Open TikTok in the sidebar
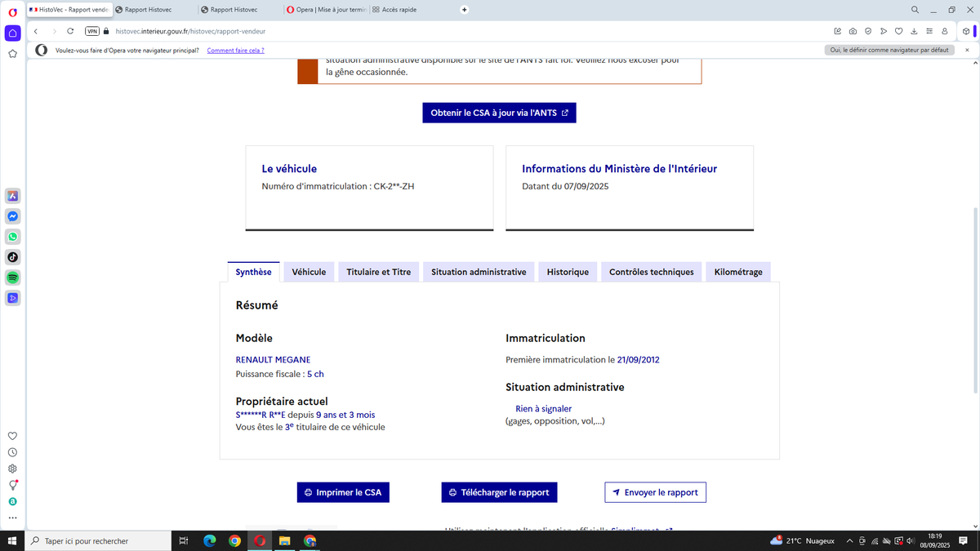 click(x=12, y=257)
